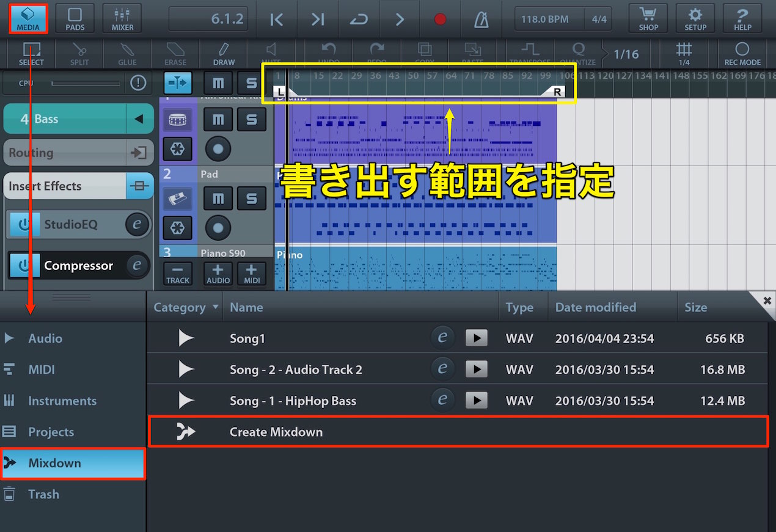Open the Category sort dropdown
The height and width of the screenshot is (532, 776).
click(186, 307)
